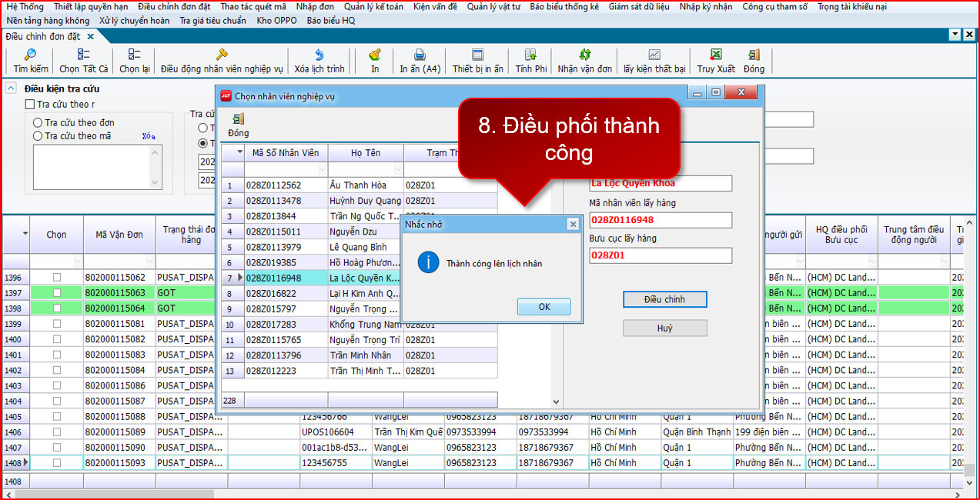Close the Nhắc nhở message box
The image size is (980, 500).
[x=572, y=224]
